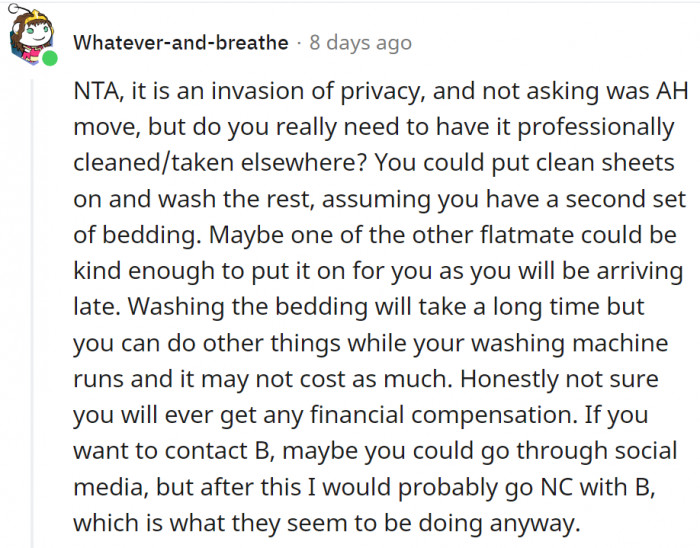This screenshot has height=548, width=700.
Task: Open the Whatever-and-breathe user profile link
Action: tap(181, 44)
